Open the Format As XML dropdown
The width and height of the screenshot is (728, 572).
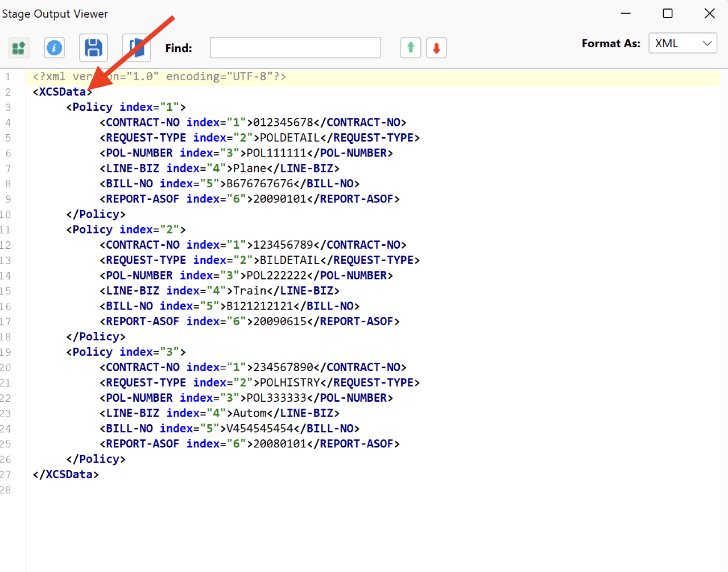(x=682, y=43)
